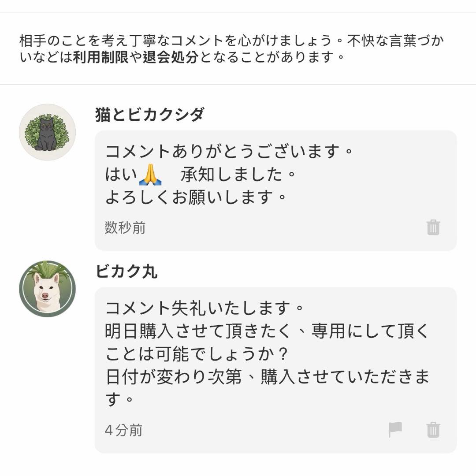The width and height of the screenshot is (476, 476).
Task: Click the trash icon on ビカク丸's comment
Action: pyautogui.click(x=433, y=429)
